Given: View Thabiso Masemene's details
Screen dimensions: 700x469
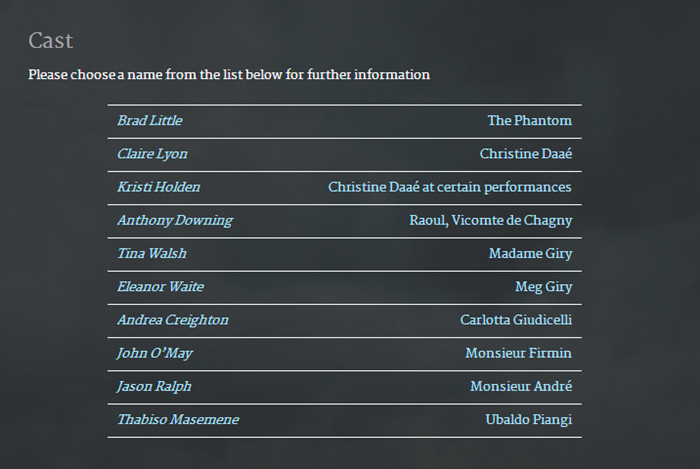Looking at the screenshot, I should pyautogui.click(x=177, y=419).
